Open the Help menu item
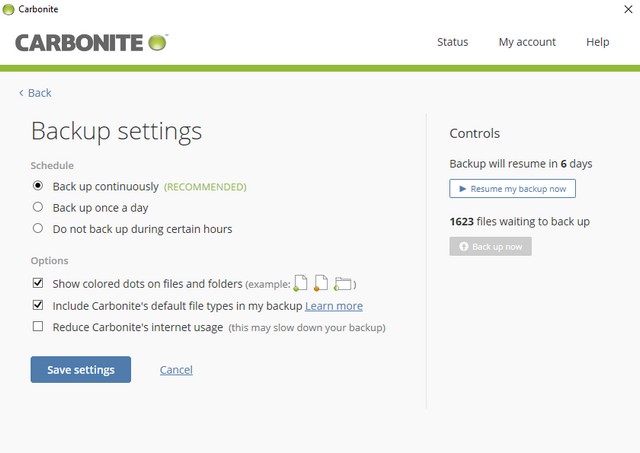640x453 pixels. click(597, 42)
